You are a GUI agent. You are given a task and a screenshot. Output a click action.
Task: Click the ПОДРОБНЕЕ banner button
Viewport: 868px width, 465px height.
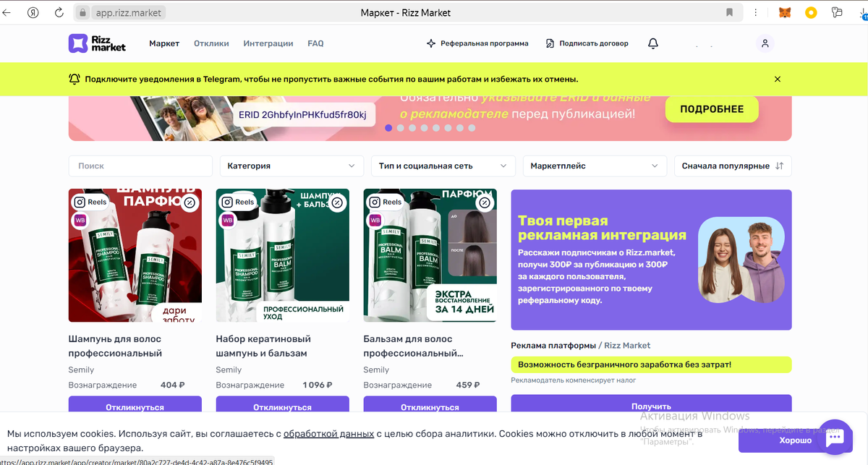[712, 109]
